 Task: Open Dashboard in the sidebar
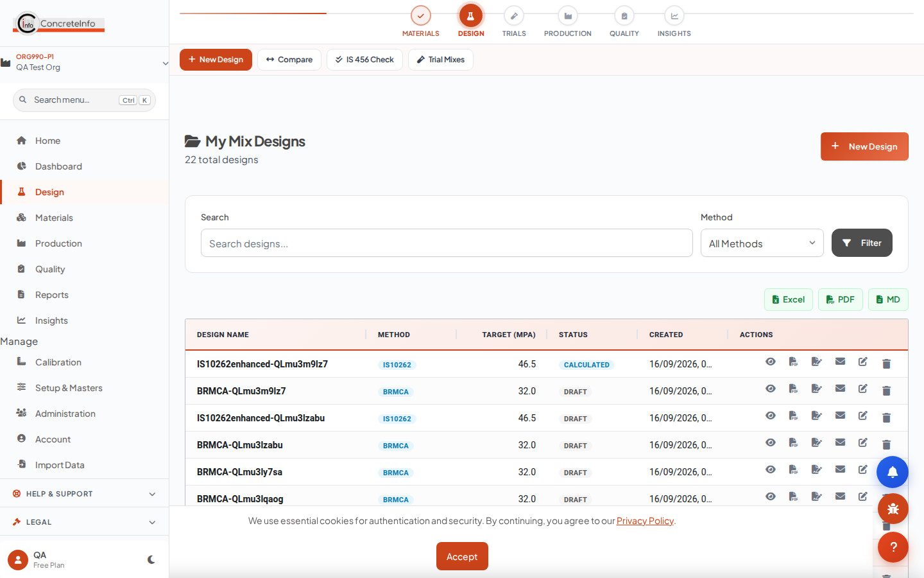click(84, 166)
